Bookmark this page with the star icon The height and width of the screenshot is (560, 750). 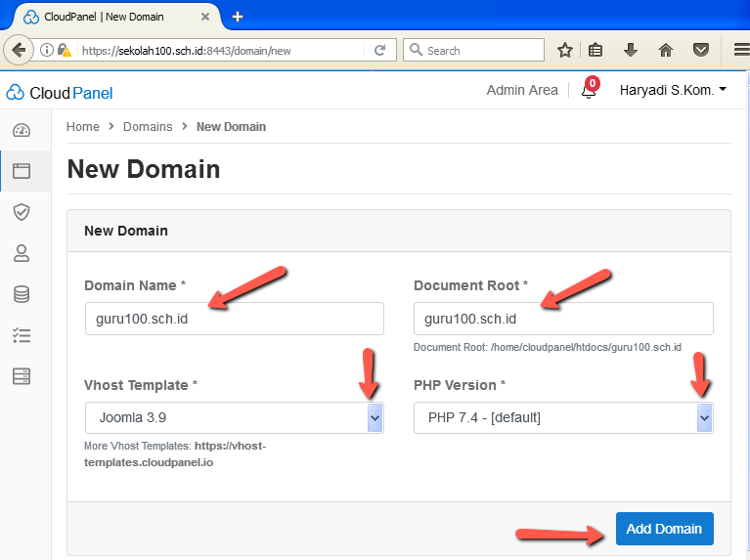point(564,50)
